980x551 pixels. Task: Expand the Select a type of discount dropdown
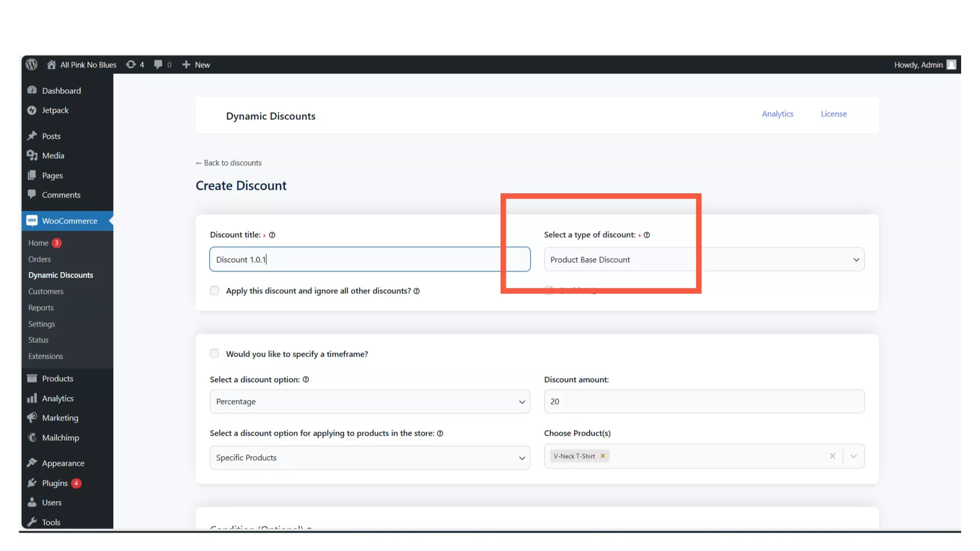pos(704,259)
